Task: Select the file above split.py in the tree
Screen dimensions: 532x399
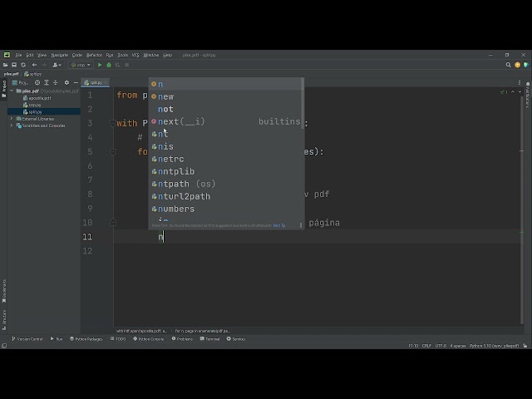Action: [x=32, y=105]
